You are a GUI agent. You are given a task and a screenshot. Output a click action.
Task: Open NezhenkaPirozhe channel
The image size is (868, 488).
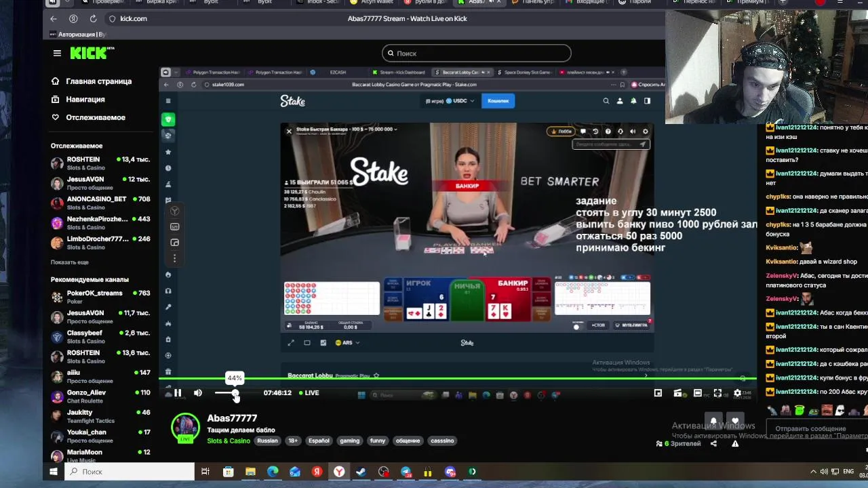(x=100, y=223)
